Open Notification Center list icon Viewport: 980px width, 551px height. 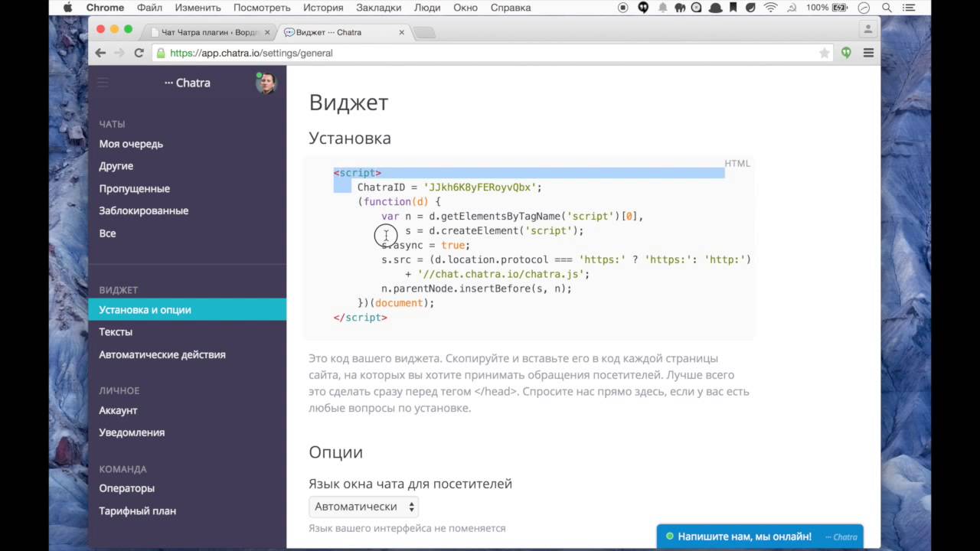(909, 8)
